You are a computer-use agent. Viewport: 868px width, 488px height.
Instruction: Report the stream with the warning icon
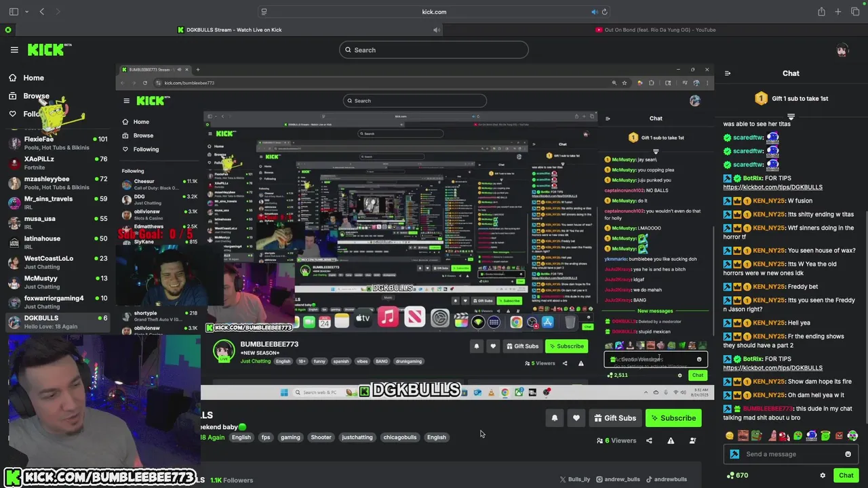click(671, 441)
